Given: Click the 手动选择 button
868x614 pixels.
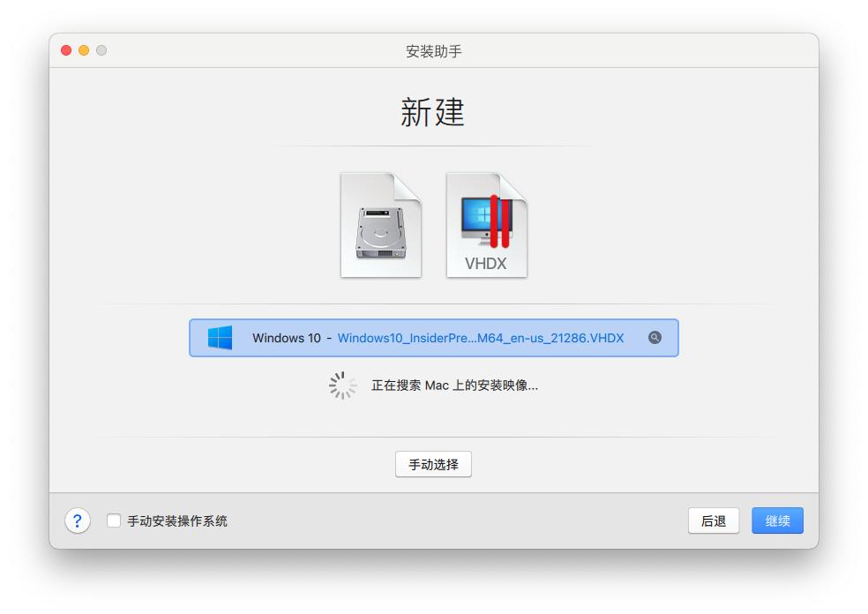Looking at the screenshot, I should click(433, 465).
